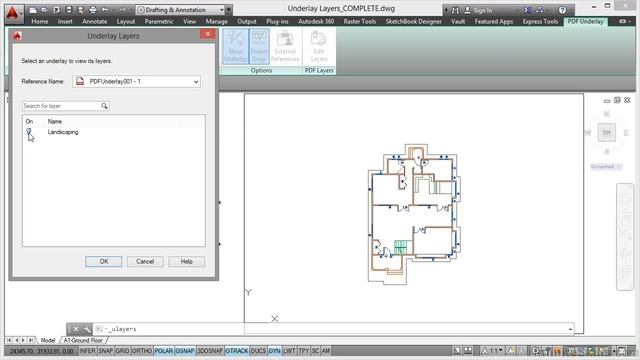Toggle OTRACK in status bar
This screenshot has height=360, width=640.
click(x=237, y=351)
